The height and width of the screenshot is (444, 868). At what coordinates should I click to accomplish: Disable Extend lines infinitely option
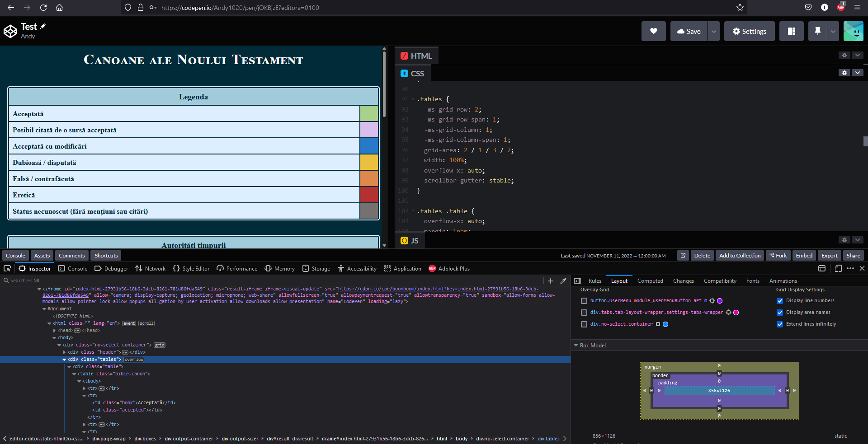click(780, 324)
